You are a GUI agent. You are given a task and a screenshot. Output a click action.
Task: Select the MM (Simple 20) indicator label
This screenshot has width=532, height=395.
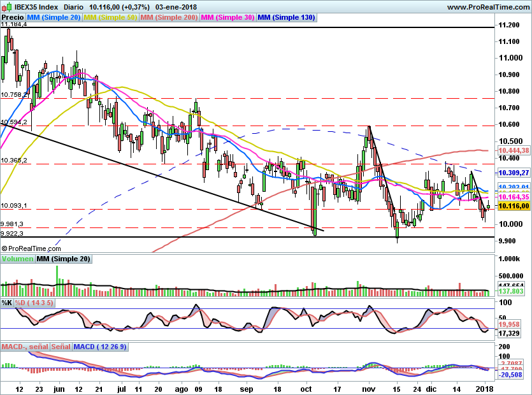click(54, 17)
